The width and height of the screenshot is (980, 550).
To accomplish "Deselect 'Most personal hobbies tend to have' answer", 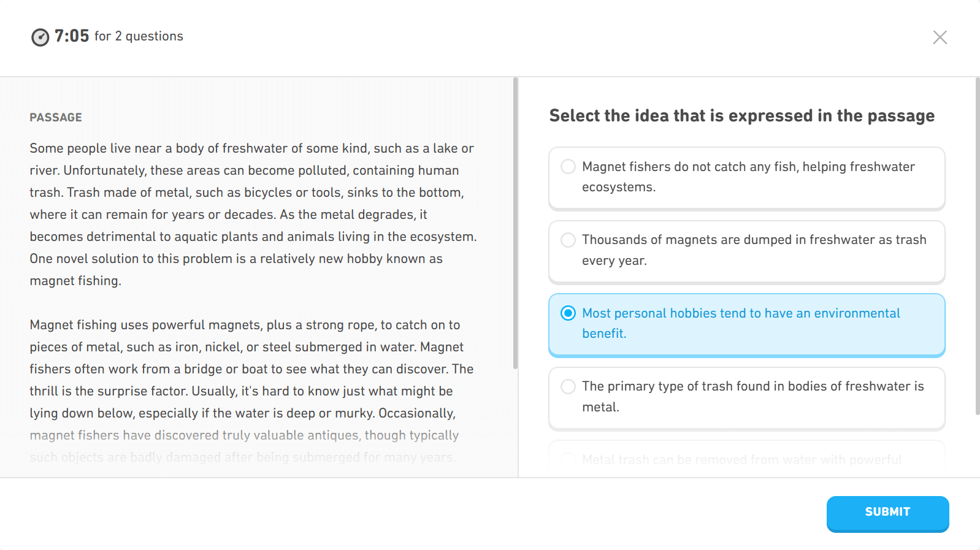I will click(746, 325).
